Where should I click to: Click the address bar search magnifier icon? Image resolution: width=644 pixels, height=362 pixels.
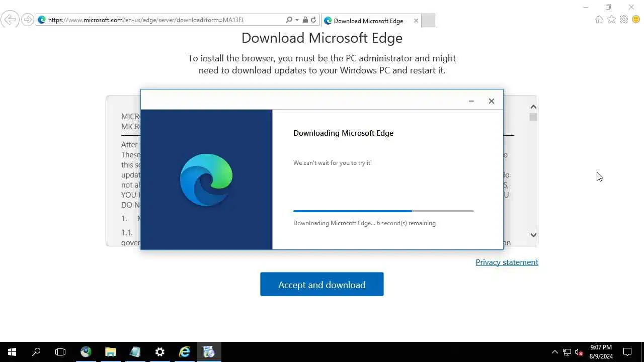(x=289, y=20)
